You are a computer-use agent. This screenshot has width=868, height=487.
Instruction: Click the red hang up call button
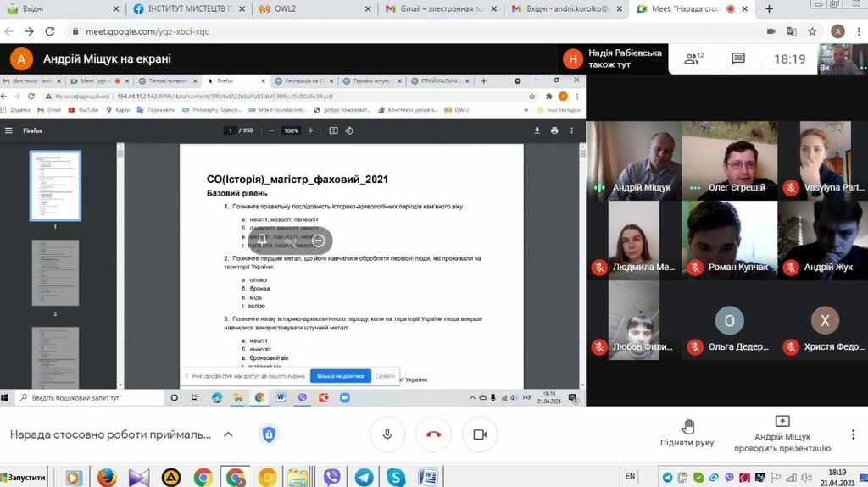[433, 434]
